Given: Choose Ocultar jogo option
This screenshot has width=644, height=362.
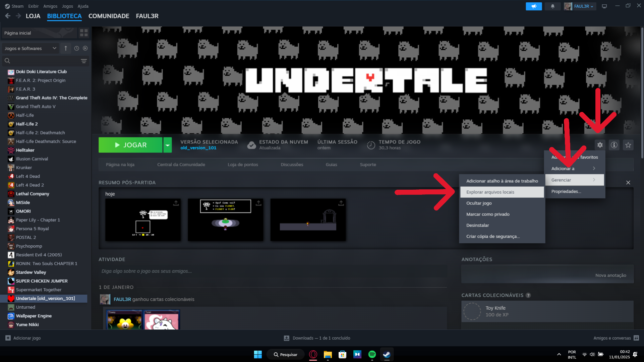Looking at the screenshot, I should 502,203.
